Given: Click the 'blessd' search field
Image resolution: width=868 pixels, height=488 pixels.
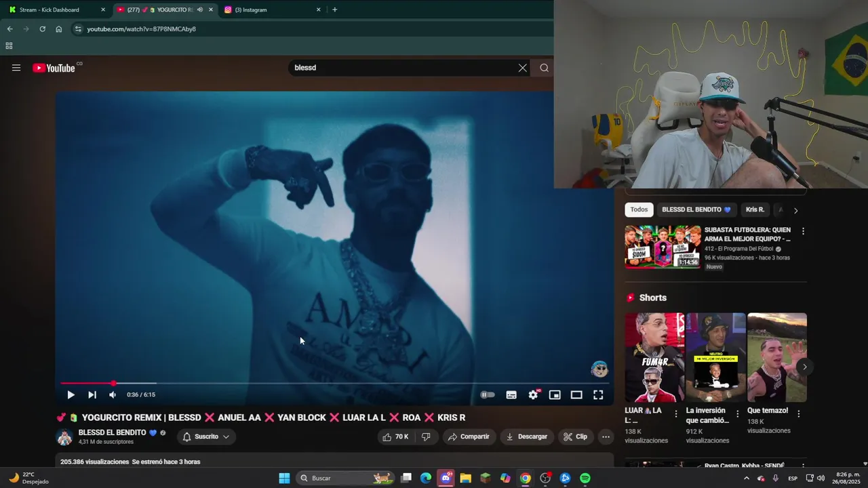Looking at the screenshot, I should (x=403, y=68).
